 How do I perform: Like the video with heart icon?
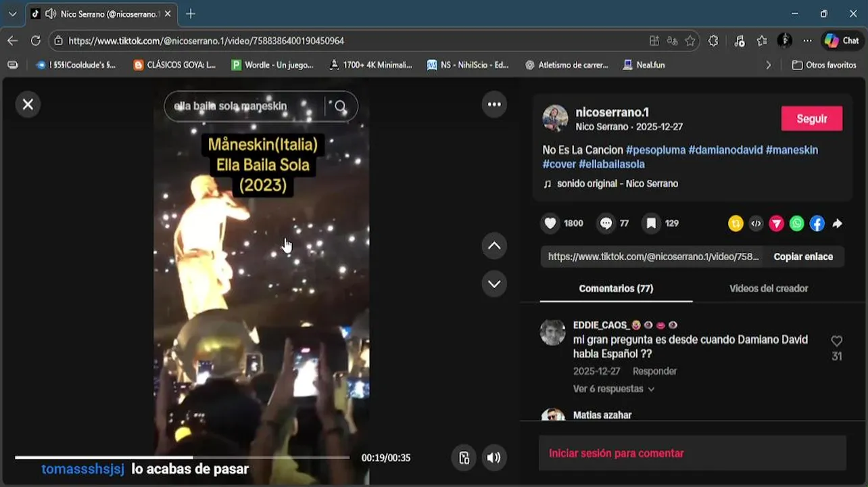pos(550,223)
